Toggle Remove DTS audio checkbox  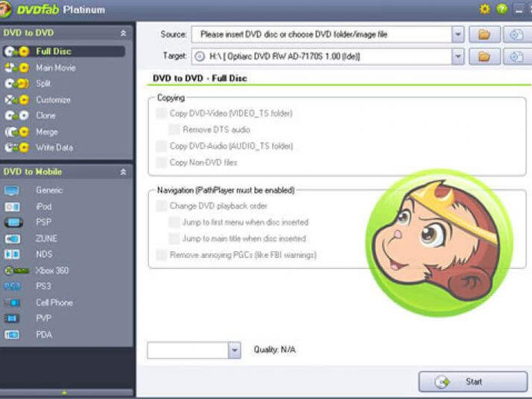[x=174, y=130]
